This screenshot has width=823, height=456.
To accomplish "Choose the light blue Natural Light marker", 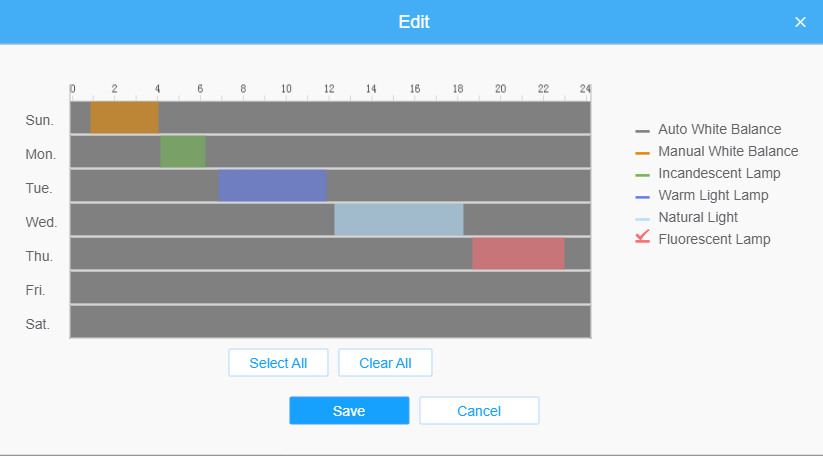I will click(x=642, y=219).
